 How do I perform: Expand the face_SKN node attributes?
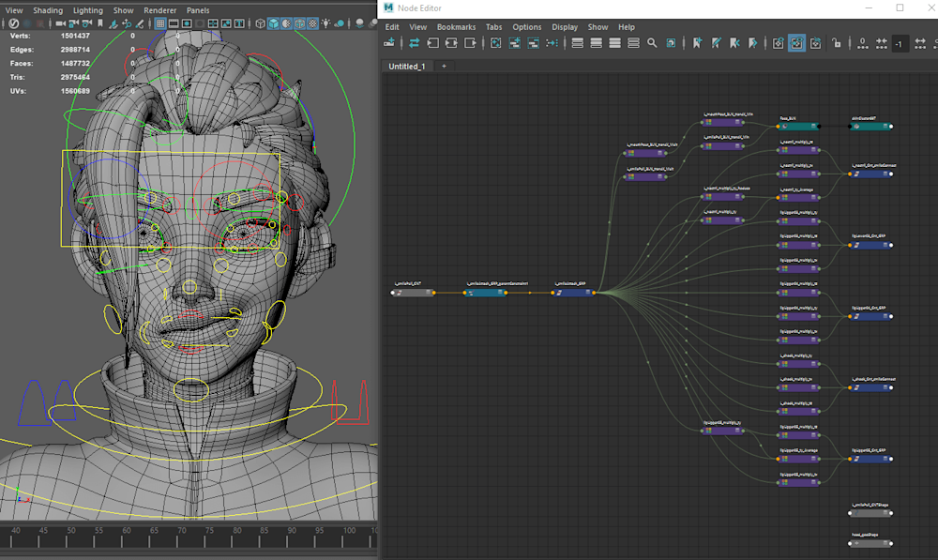[x=811, y=126]
